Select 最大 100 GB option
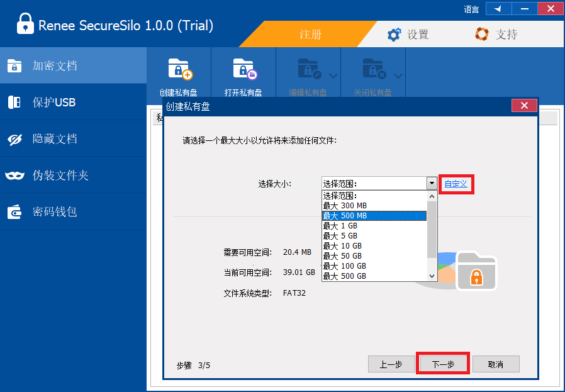The image size is (565, 392). [x=374, y=266]
